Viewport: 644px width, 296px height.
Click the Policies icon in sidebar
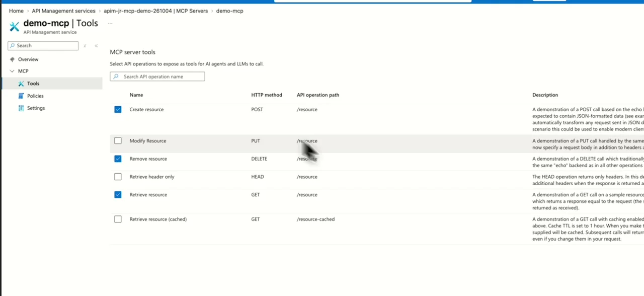tap(21, 96)
